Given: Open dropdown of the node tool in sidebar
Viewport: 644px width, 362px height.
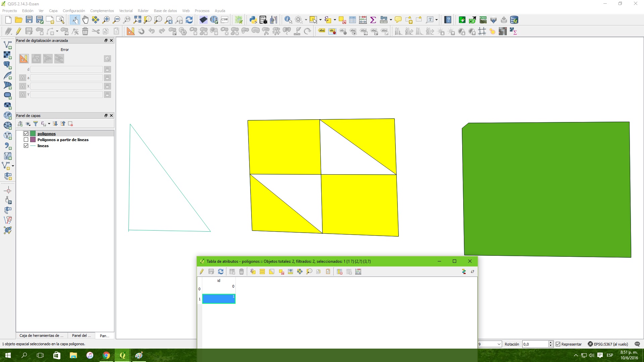Looking at the screenshot, I should 13,166.
